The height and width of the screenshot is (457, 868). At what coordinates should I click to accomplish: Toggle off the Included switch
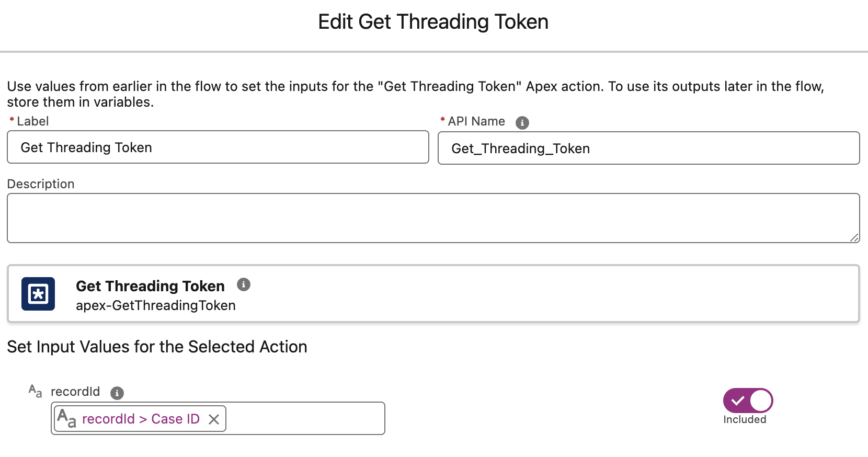[747, 400]
